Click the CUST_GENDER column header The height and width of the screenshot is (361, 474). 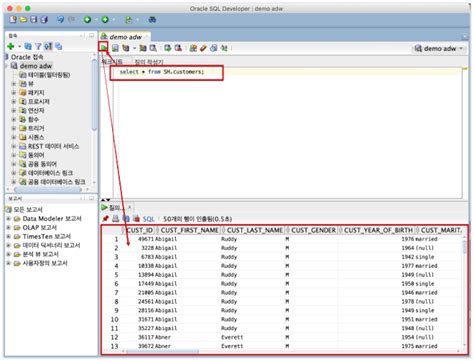[x=313, y=230]
